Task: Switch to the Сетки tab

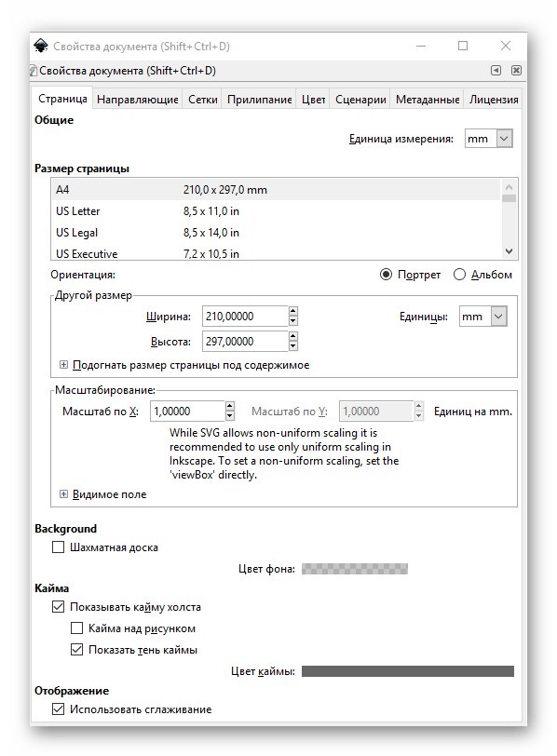Action: pos(202,100)
